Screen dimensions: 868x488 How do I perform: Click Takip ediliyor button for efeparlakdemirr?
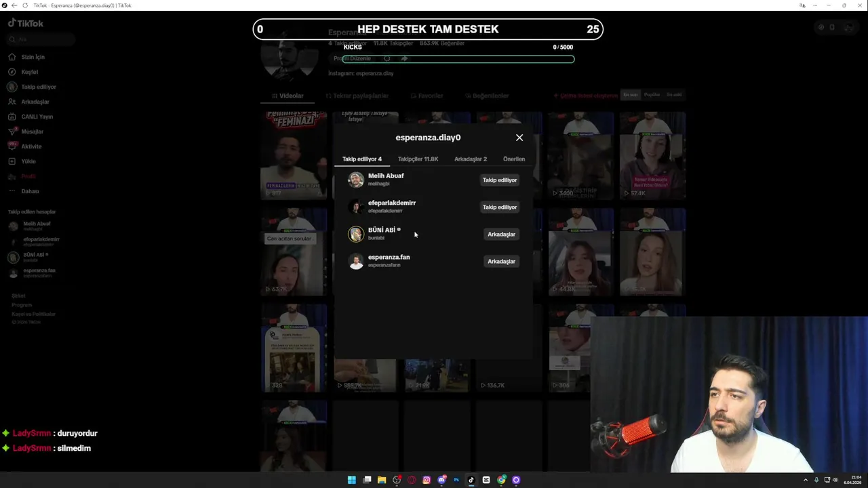500,207
